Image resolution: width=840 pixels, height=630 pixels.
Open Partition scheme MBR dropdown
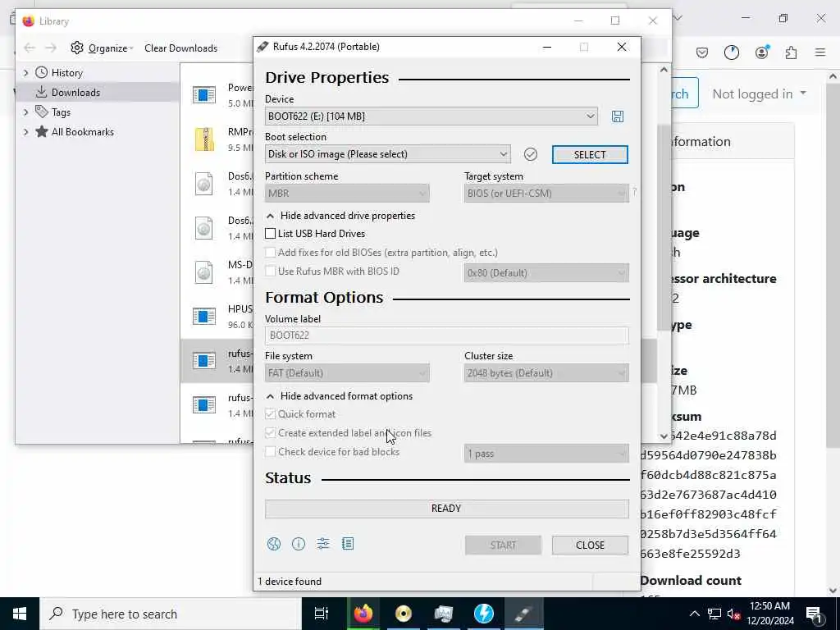pyautogui.click(x=347, y=194)
